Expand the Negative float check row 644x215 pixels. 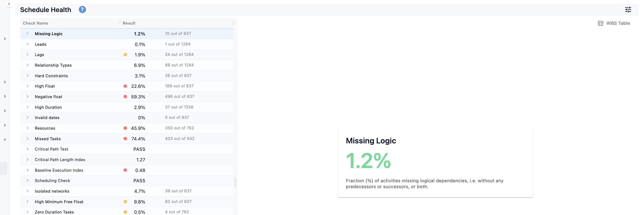click(28, 97)
